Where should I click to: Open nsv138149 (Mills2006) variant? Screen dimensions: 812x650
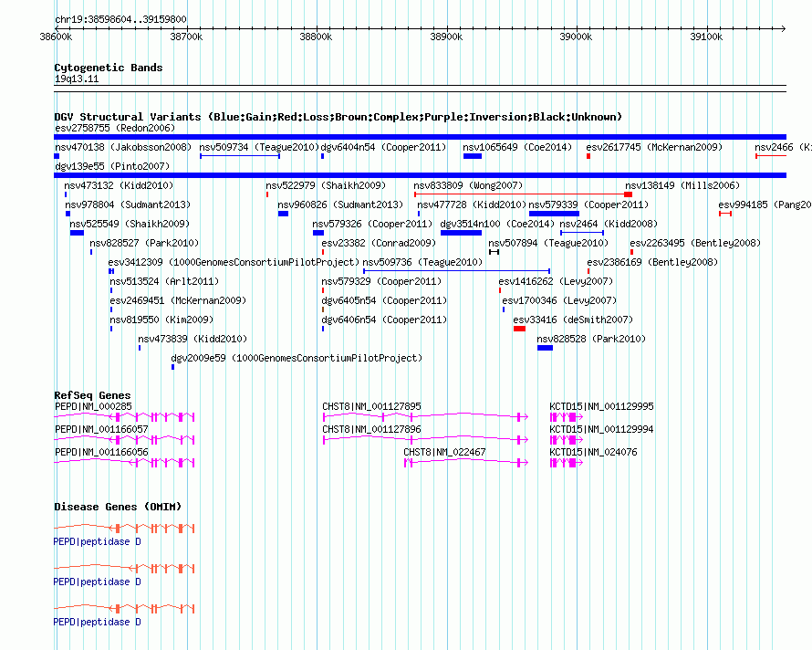coord(682,185)
